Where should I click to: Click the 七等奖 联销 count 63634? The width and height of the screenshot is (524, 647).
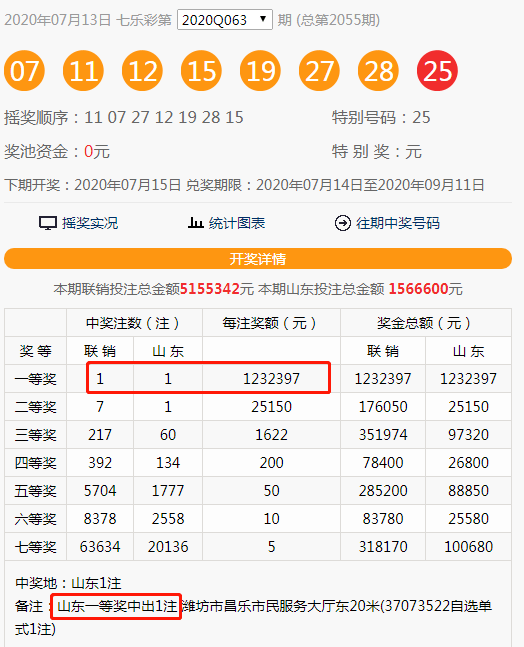pyautogui.click(x=100, y=547)
